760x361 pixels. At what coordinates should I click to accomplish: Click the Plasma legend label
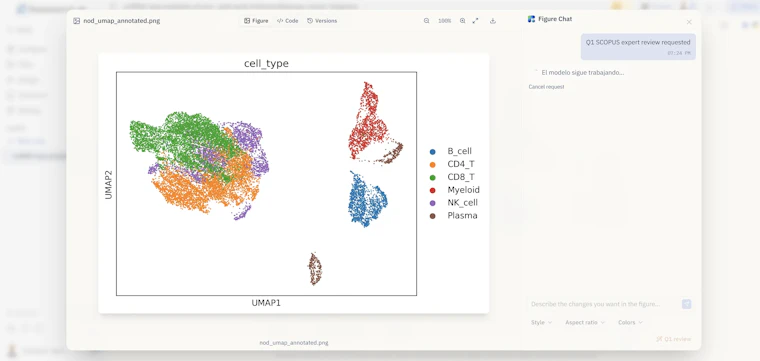(462, 216)
